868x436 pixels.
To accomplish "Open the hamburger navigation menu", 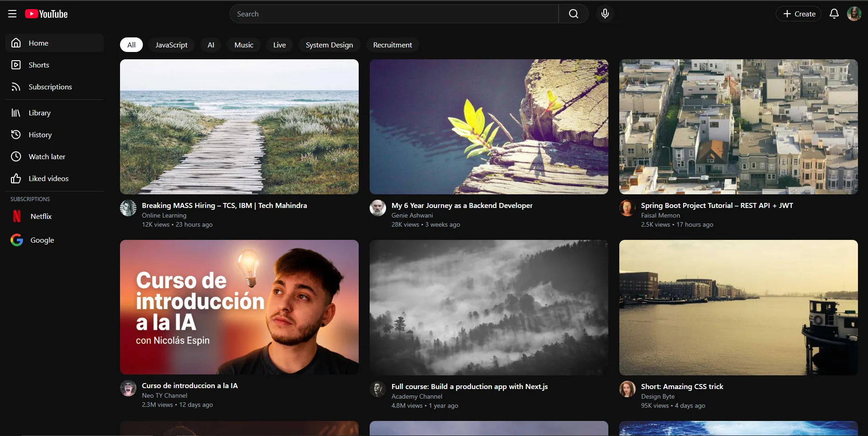I will click(12, 14).
